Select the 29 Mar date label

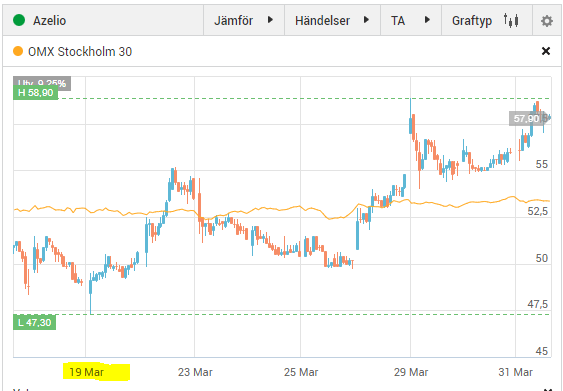coord(411,372)
